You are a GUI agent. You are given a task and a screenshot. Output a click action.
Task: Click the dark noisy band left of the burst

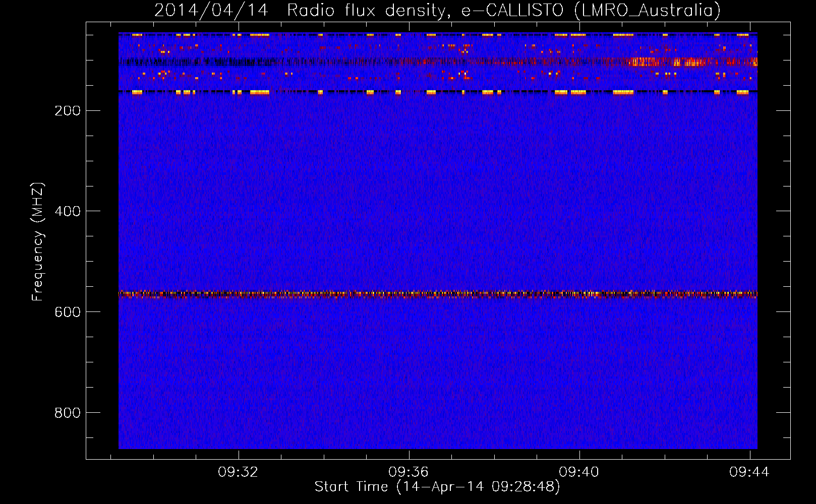coord(202,62)
